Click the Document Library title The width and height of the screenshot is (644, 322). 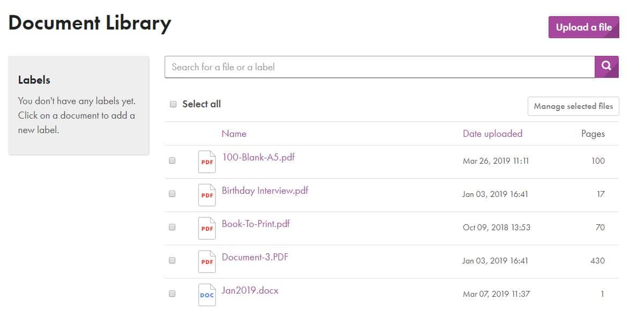[90, 23]
